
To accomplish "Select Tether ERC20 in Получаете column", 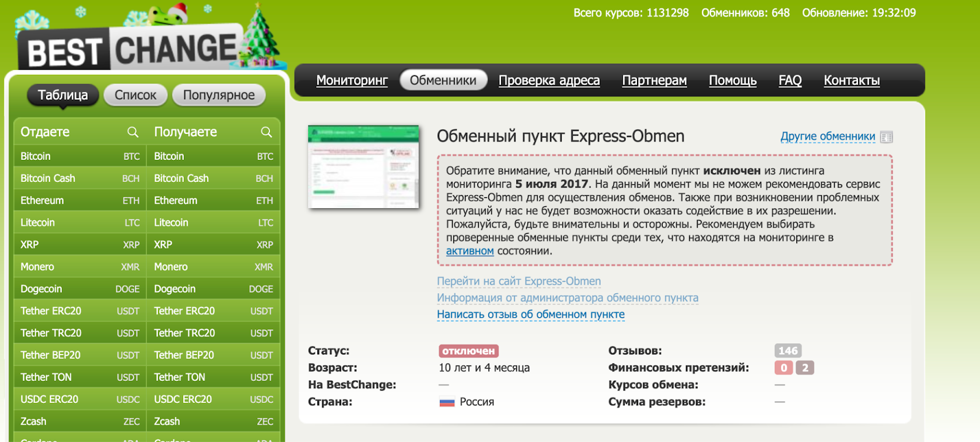I will [213, 310].
